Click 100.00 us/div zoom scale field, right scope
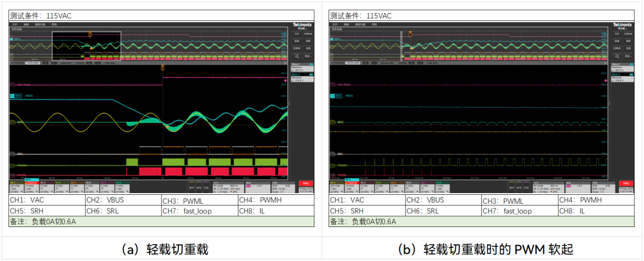This screenshot has height=261, width=644. [354, 63]
